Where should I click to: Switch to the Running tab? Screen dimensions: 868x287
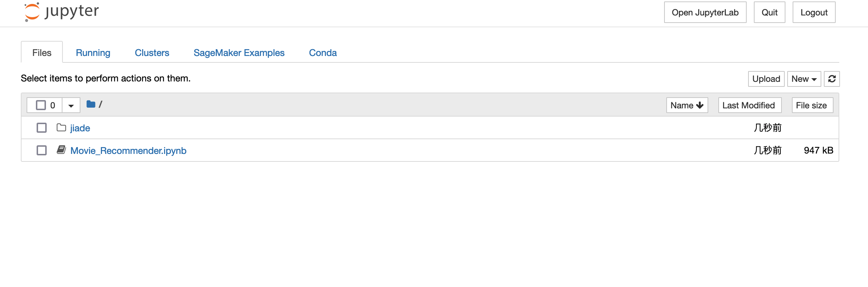[x=93, y=53]
